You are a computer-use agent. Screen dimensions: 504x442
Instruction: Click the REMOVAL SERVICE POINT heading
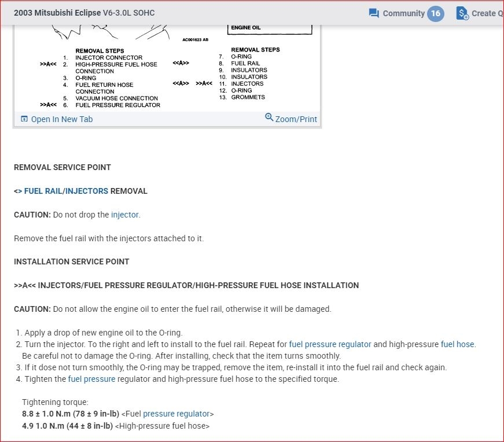tap(62, 167)
